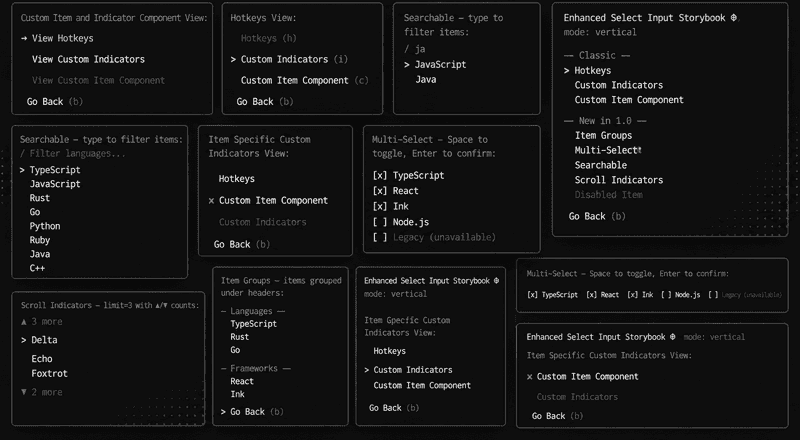Select Java under the 'ja' filter results

pos(426,79)
